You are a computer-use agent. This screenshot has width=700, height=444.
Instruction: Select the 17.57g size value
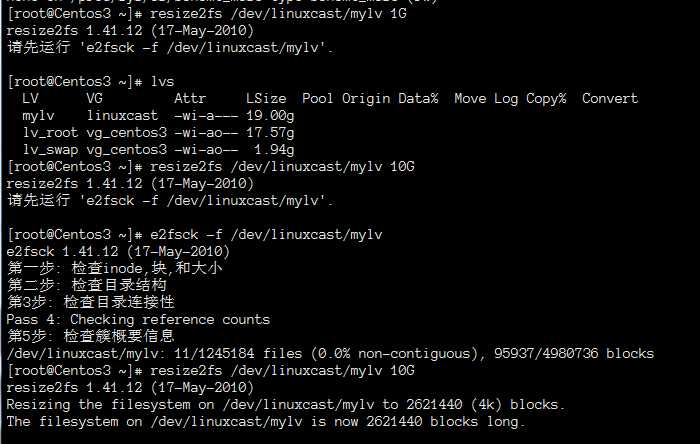click(269, 133)
